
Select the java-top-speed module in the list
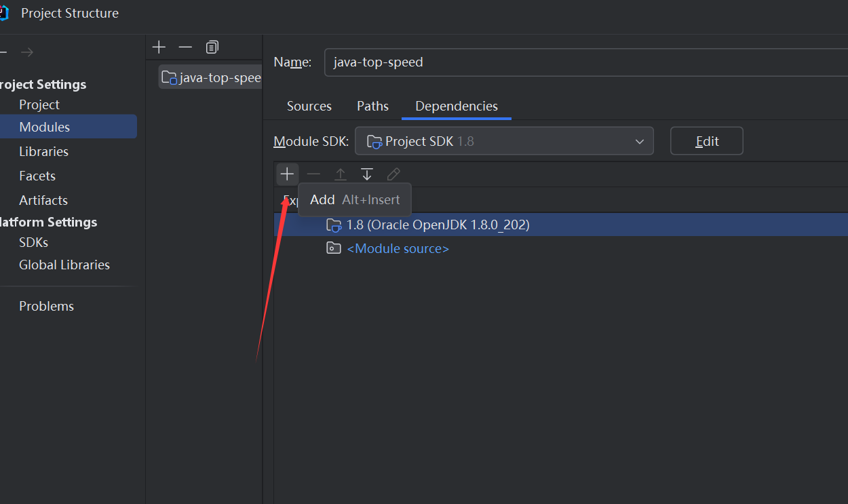[212, 77]
